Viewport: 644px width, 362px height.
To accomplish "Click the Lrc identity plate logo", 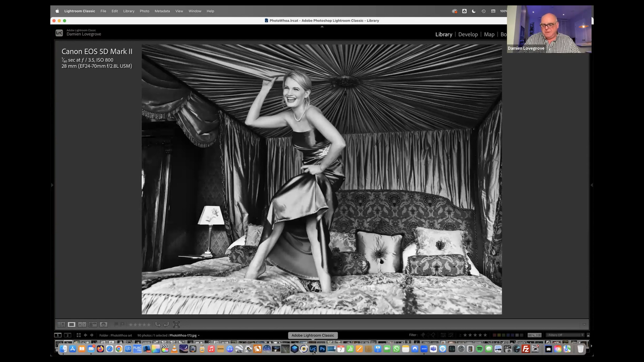I will pos(59,33).
